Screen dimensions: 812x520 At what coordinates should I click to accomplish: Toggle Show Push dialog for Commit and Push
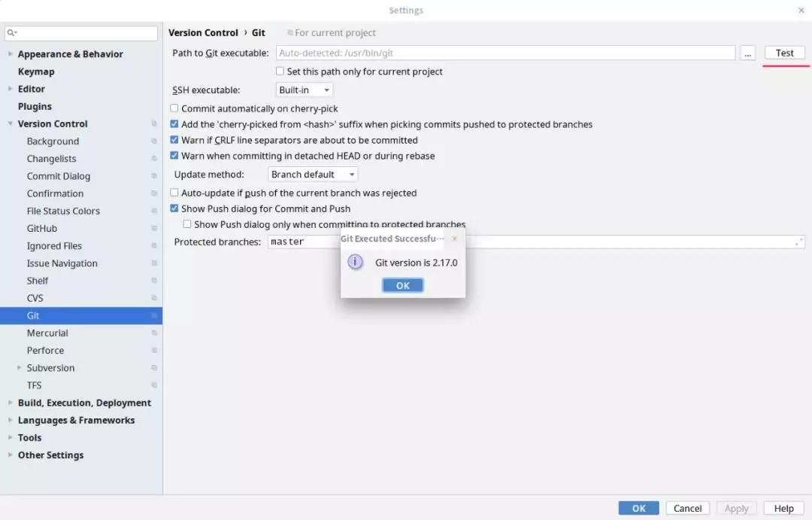(174, 208)
